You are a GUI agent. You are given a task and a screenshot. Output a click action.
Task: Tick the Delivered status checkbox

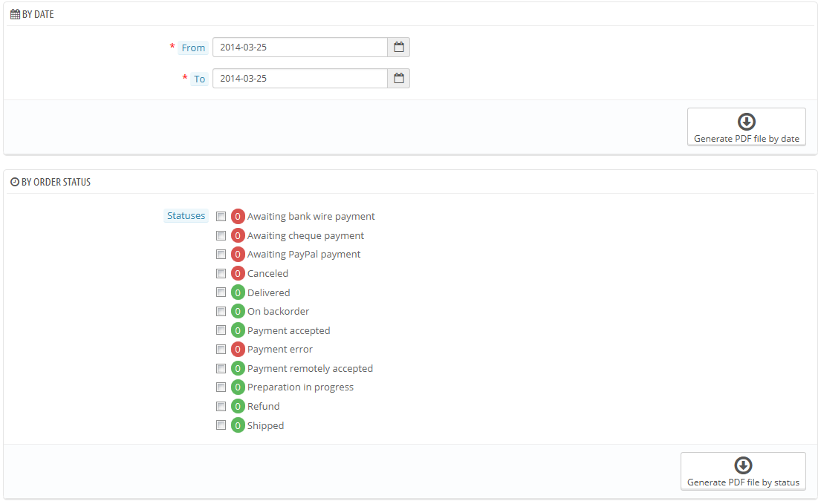pyautogui.click(x=221, y=292)
